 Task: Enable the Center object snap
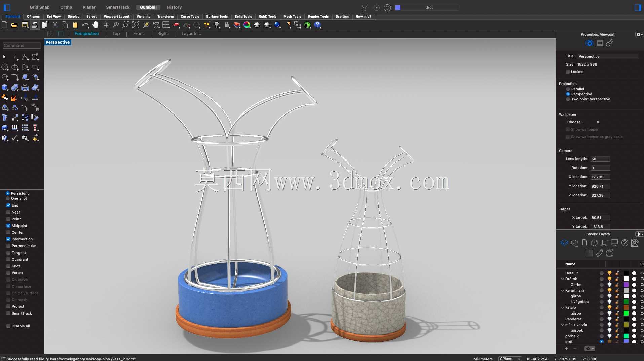pos(8,232)
